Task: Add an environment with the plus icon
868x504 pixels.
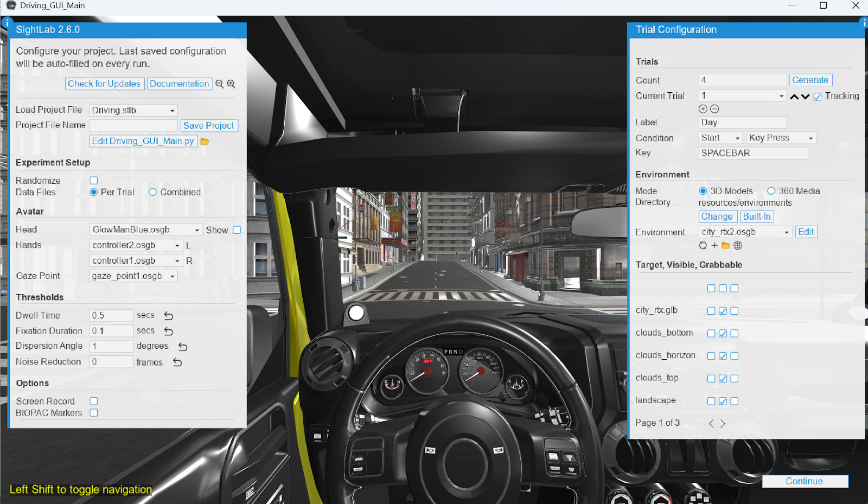Action: 714,246
